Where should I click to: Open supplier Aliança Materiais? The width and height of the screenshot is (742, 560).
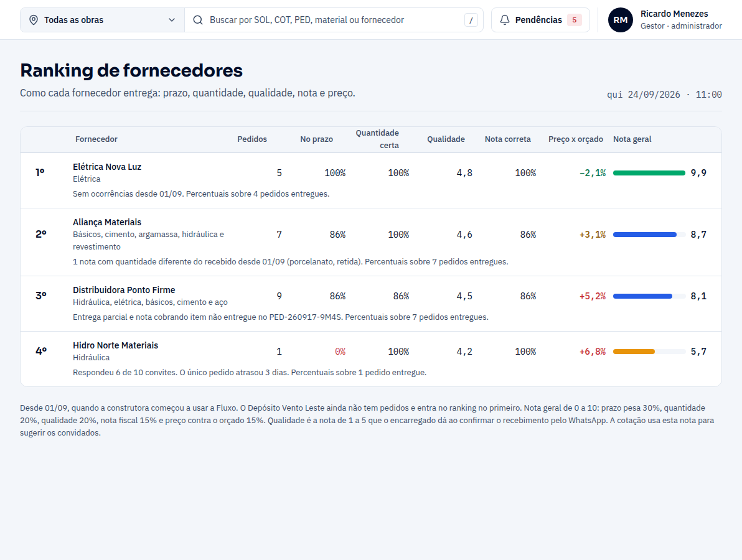(107, 222)
